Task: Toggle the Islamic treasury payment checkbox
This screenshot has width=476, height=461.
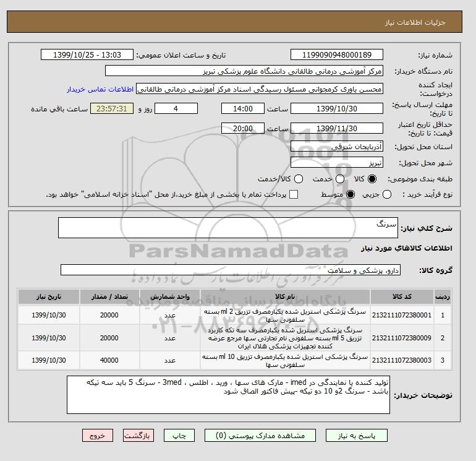Action: 294,194
